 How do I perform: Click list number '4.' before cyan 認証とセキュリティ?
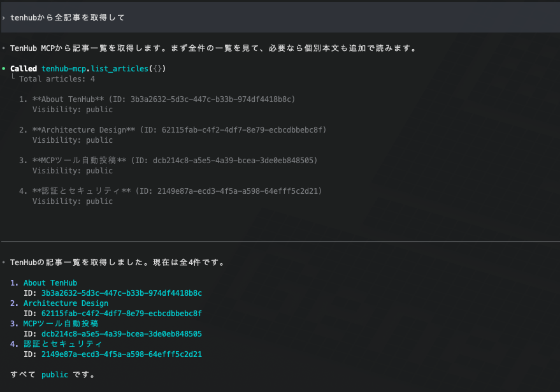click(14, 344)
